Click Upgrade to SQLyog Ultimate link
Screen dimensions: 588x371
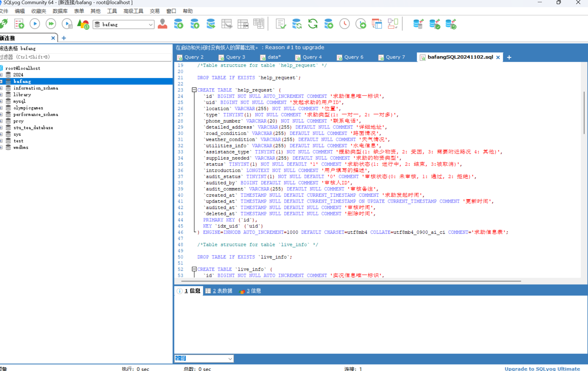(x=542, y=369)
